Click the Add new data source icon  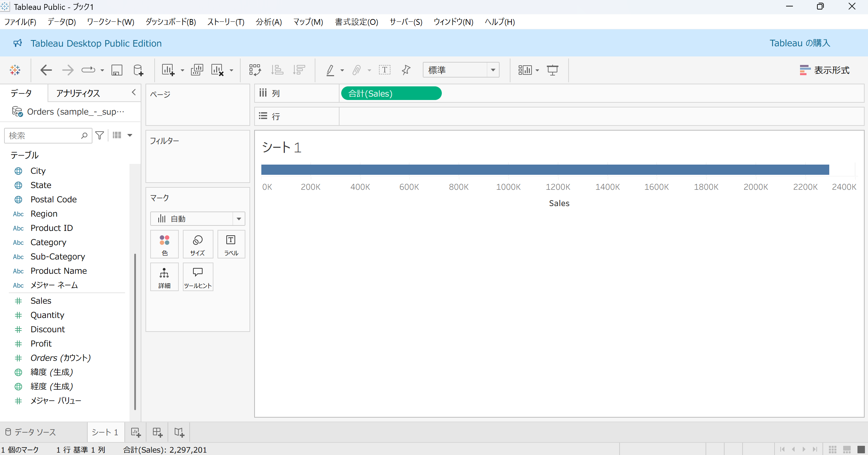(138, 70)
